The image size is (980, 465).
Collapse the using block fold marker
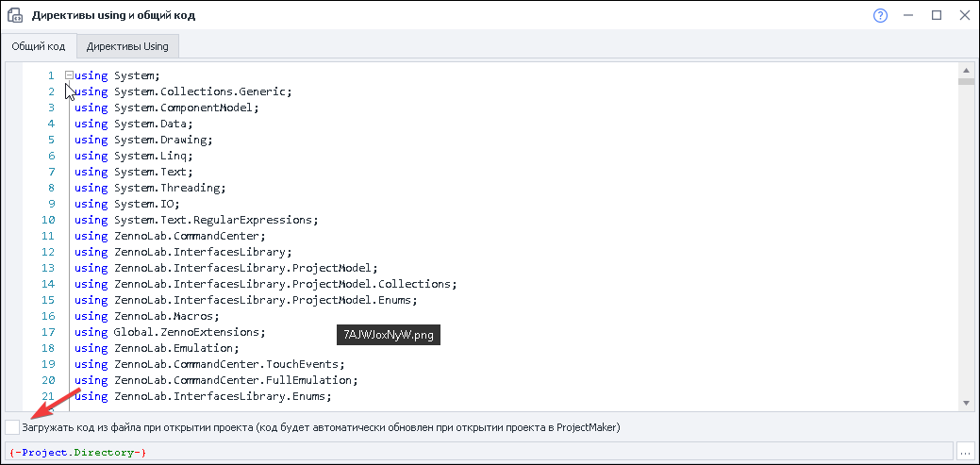69,75
